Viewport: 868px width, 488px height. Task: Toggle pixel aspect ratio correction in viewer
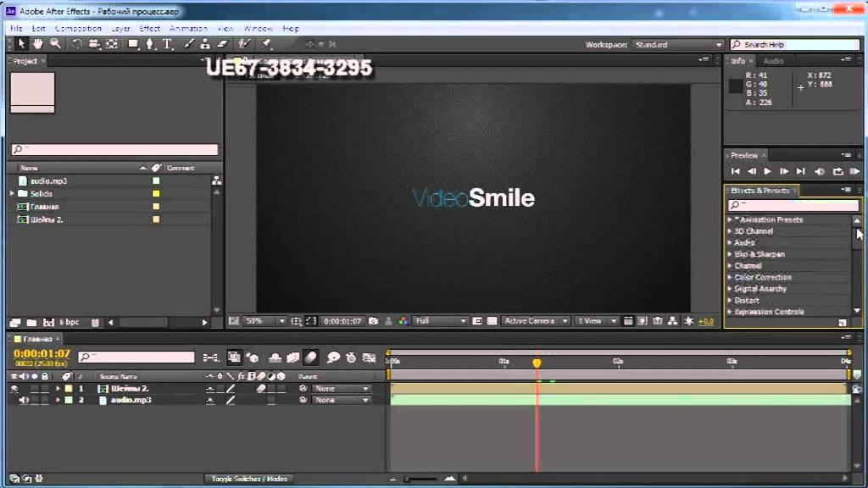click(x=628, y=321)
